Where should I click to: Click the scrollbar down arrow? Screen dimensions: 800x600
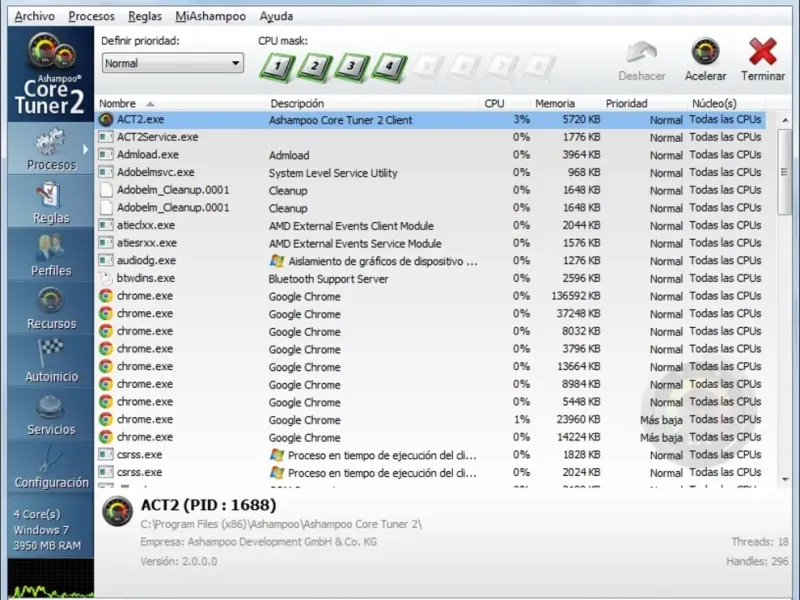(785, 480)
